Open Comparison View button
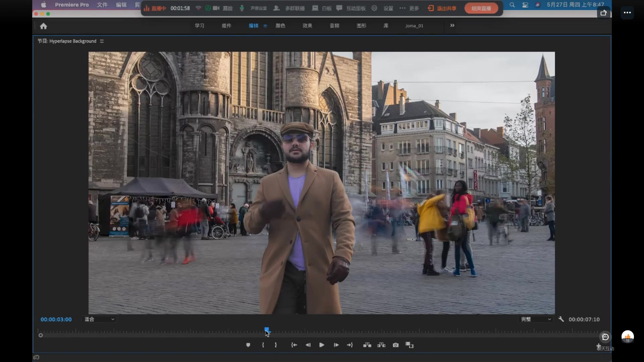 [x=410, y=345]
